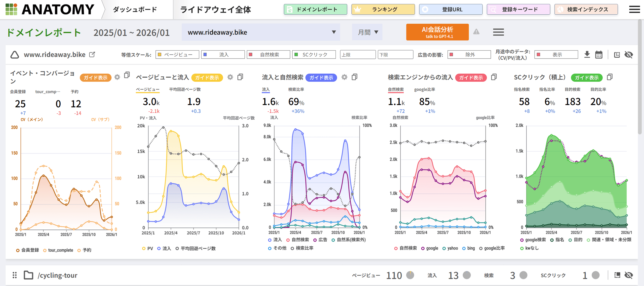Open the 登録キーワード tab

pos(518,10)
